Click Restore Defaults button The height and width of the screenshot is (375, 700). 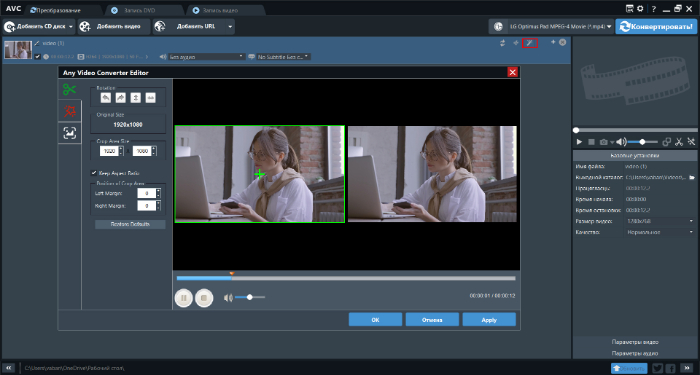[x=130, y=225]
